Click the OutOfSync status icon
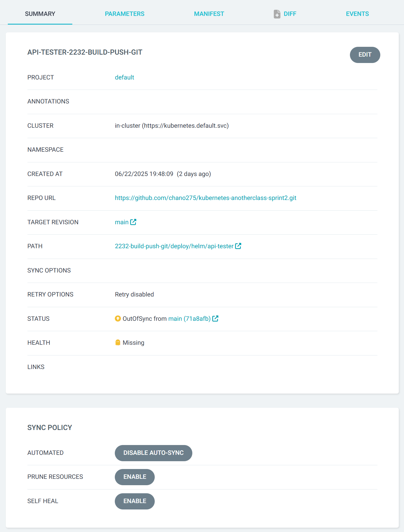Image resolution: width=404 pixels, height=532 pixels. (118, 318)
